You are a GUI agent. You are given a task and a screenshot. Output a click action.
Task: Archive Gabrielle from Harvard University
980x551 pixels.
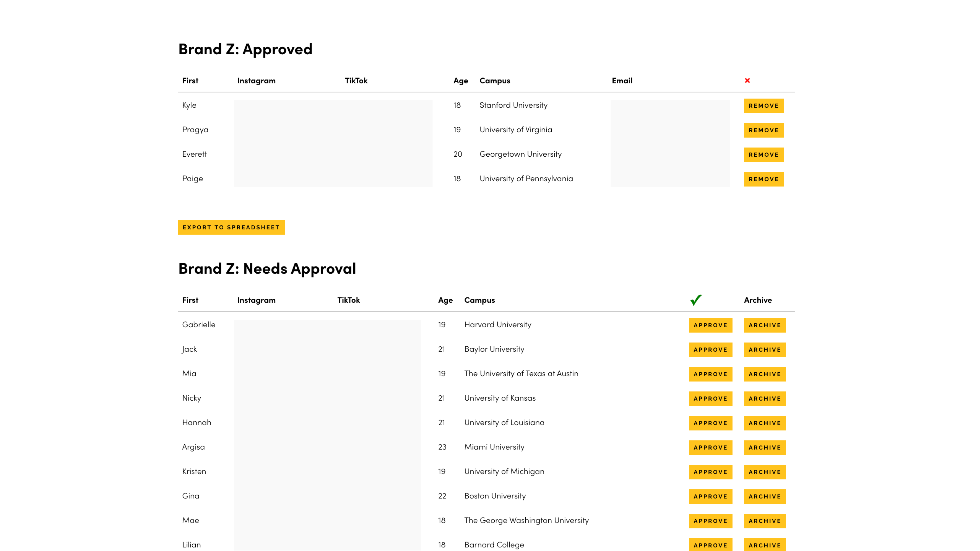[x=765, y=325]
